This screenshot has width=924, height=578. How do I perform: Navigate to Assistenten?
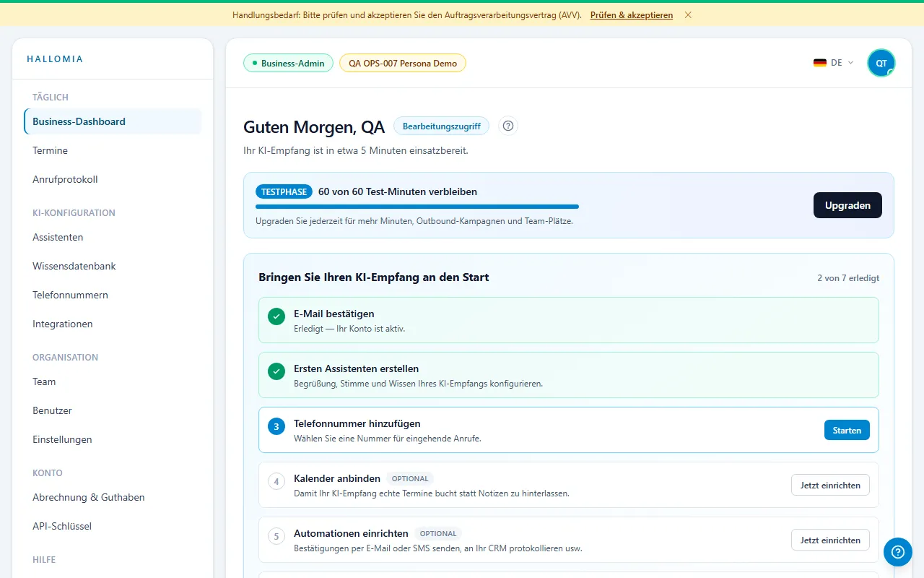pos(113,237)
